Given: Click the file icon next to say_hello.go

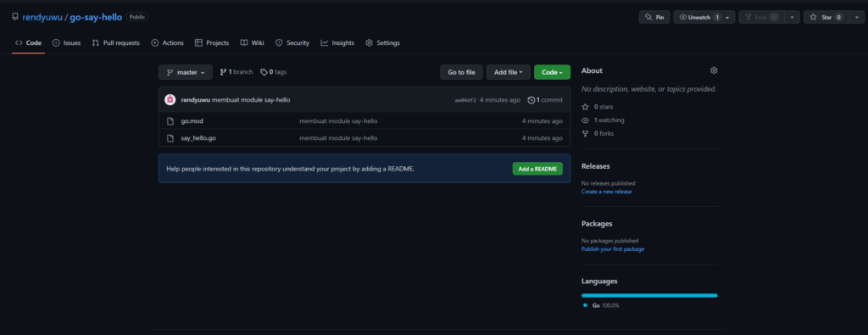Looking at the screenshot, I should (170, 138).
